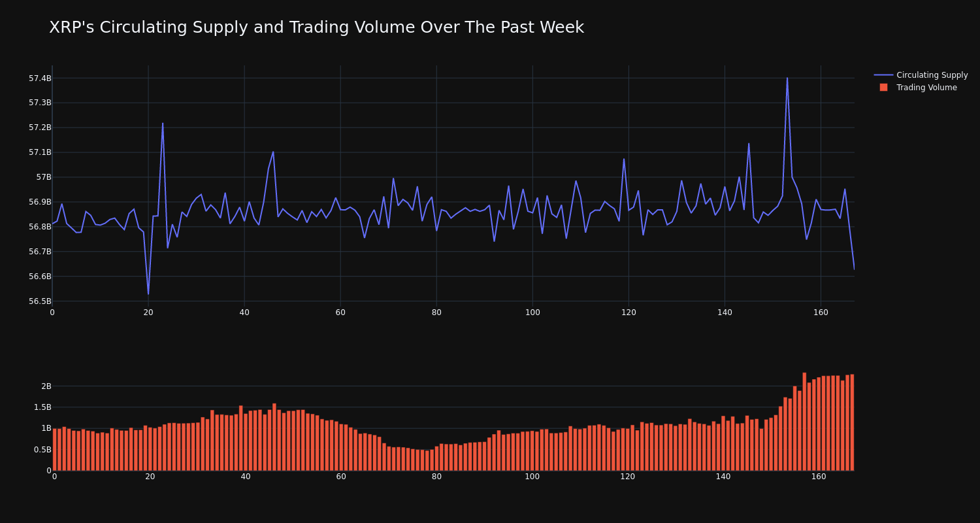
Task: Click the 57.1B y-axis label
Action: (x=39, y=152)
